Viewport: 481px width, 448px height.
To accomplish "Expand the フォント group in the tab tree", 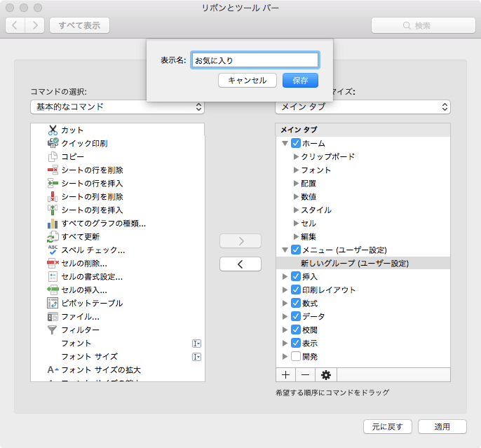I will point(296,170).
